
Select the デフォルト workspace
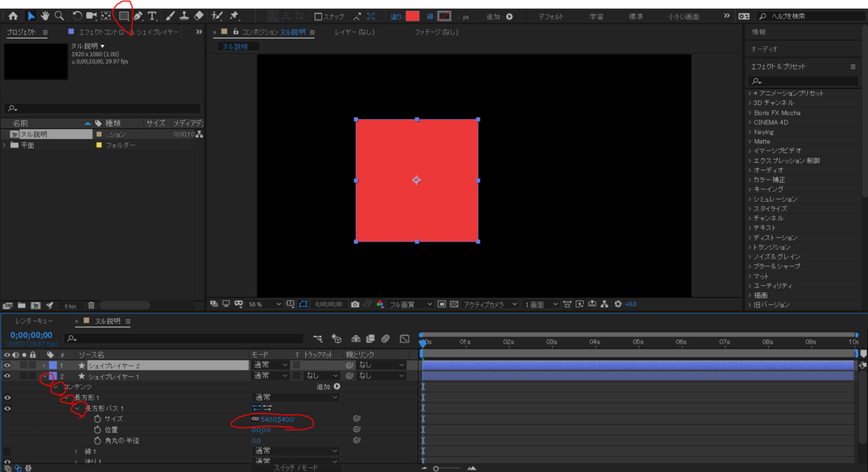tap(551, 16)
